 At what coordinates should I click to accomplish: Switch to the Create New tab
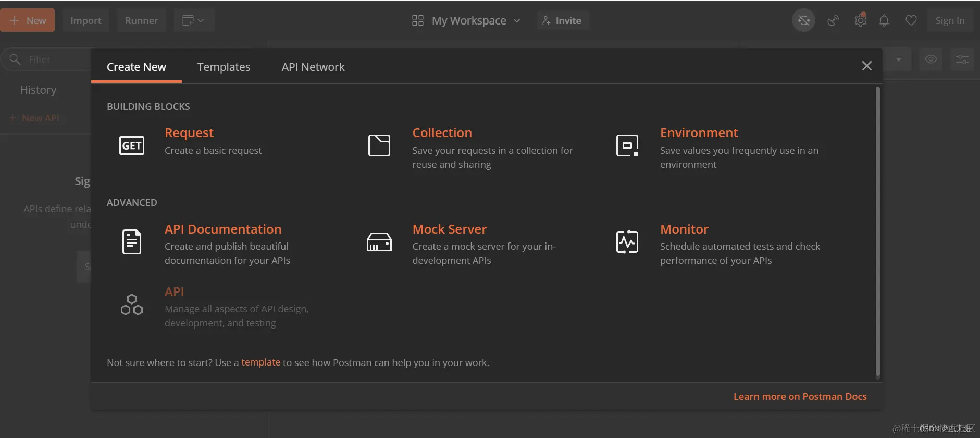click(137, 67)
